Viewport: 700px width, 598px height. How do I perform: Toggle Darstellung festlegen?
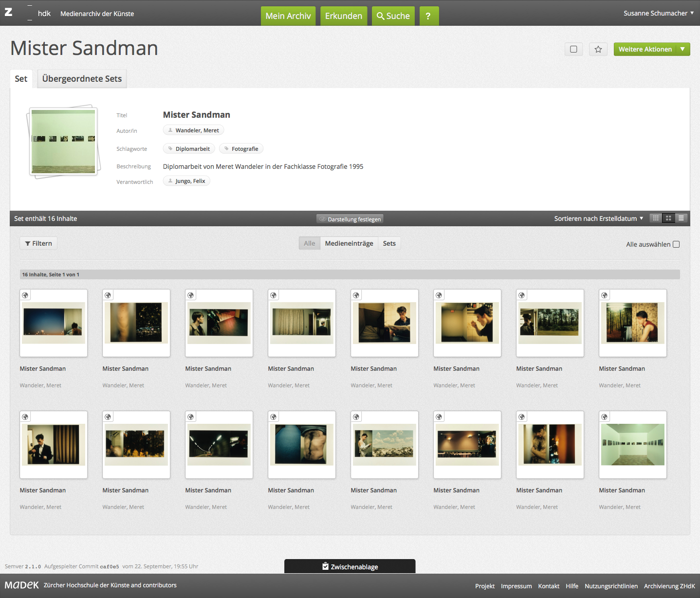click(x=350, y=219)
